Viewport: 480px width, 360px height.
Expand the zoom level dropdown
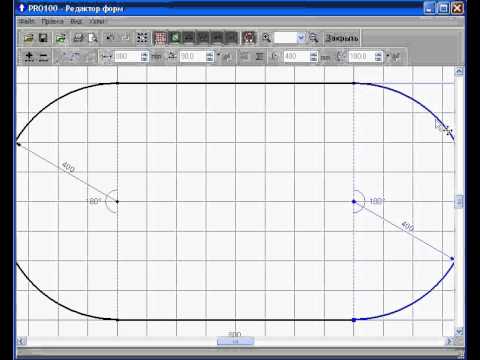tap(301, 38)
